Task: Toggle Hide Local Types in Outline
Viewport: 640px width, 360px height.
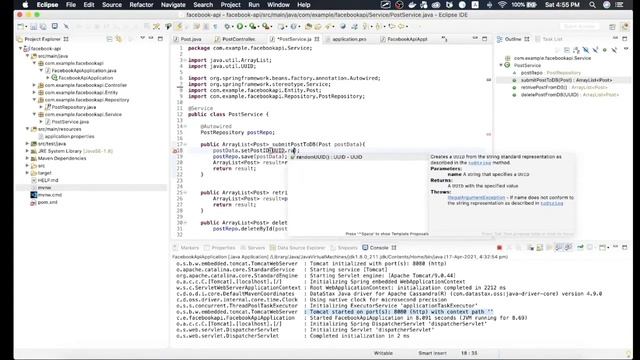Action: click(x=614, y=50)
